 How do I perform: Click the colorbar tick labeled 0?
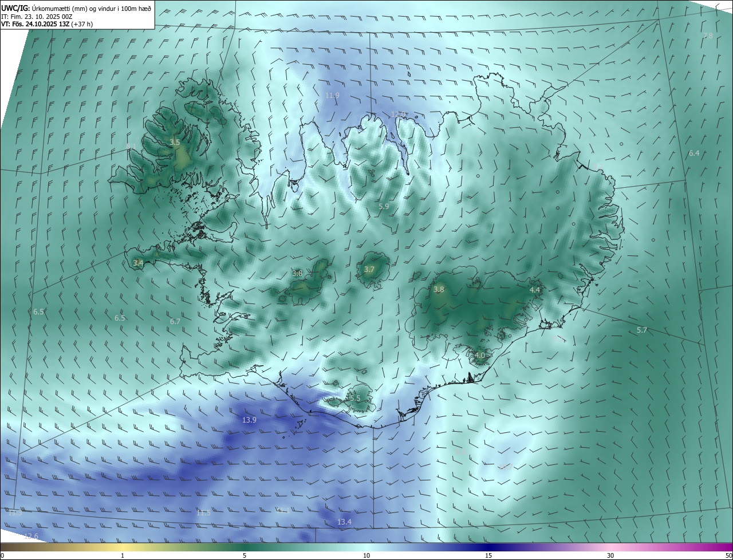[x=2, y=555]
